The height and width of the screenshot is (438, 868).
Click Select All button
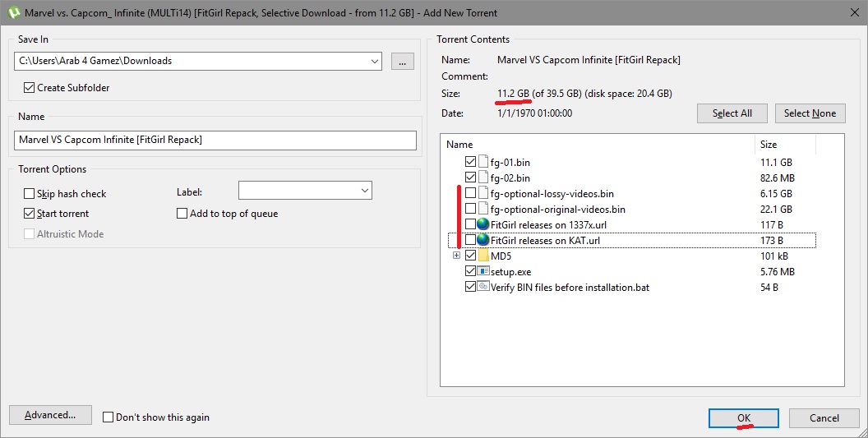(732, 113)
